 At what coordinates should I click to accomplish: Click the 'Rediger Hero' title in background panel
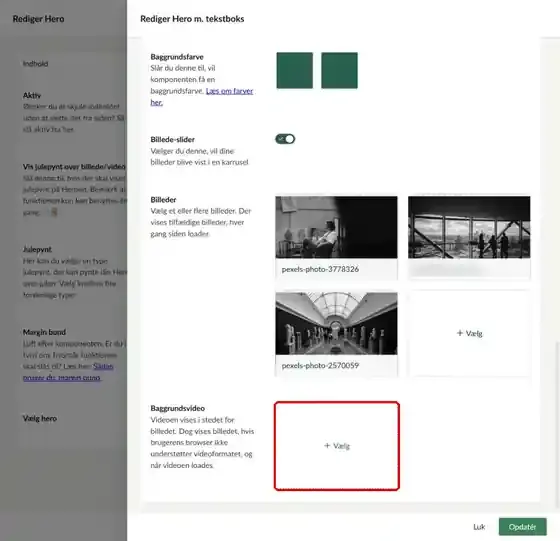pos(38,19)
